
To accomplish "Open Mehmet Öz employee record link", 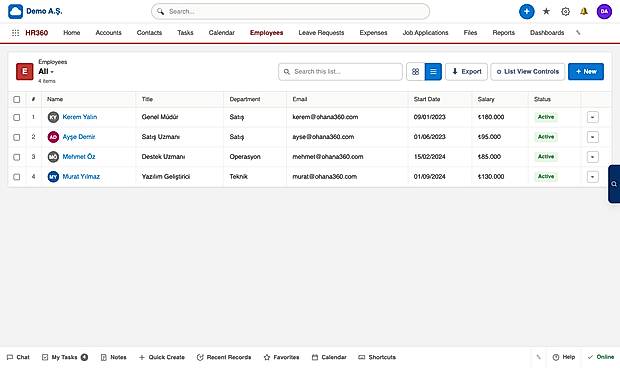I will point(79,157).
